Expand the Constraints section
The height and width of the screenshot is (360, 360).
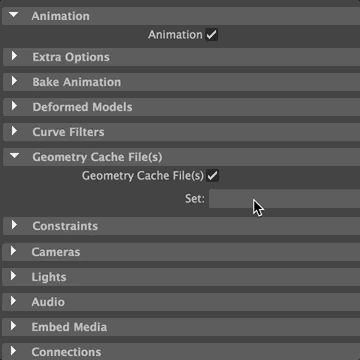(14, 225)
